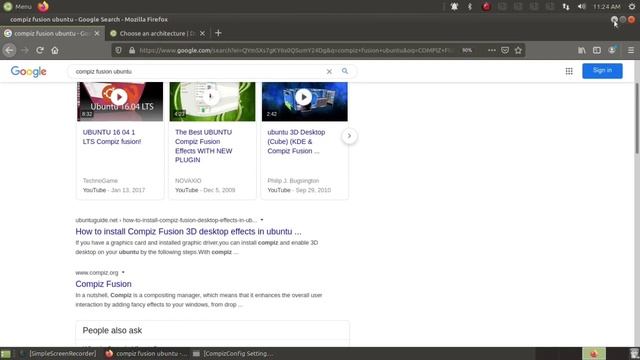
Task: Open the system settings gear in the top panel
Action: (632, 7)
